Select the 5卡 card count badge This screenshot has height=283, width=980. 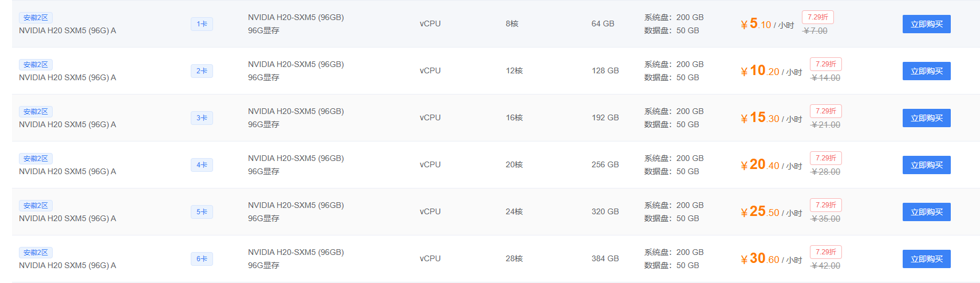(x=202, y=212)
